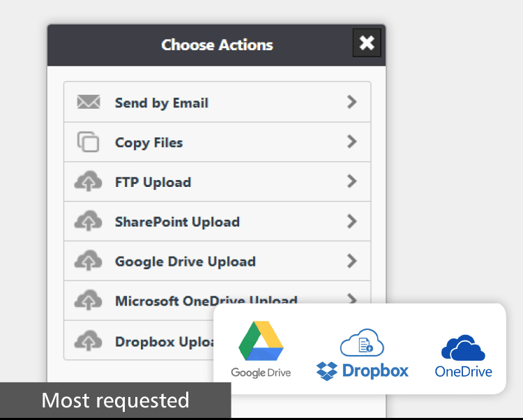Open Google Drive Upload chevron arrow
The image size is (523, 420).
pos(352,261)
